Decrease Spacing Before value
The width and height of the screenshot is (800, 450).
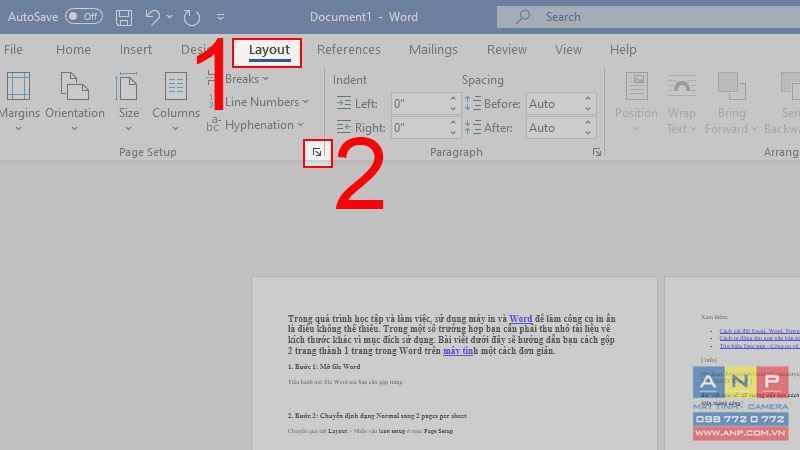point(588,109)
